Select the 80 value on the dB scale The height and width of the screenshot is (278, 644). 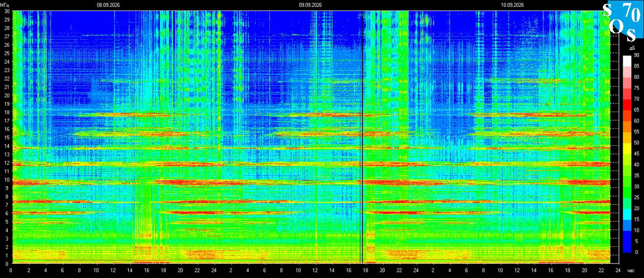click(636, 77)
